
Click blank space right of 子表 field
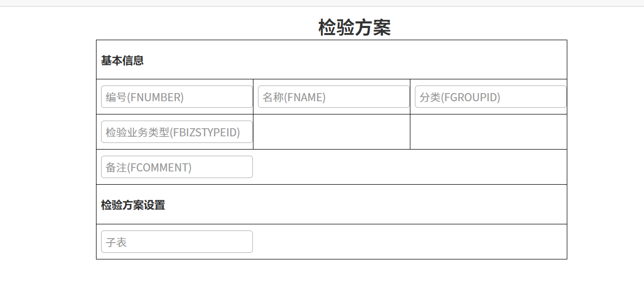406,242
